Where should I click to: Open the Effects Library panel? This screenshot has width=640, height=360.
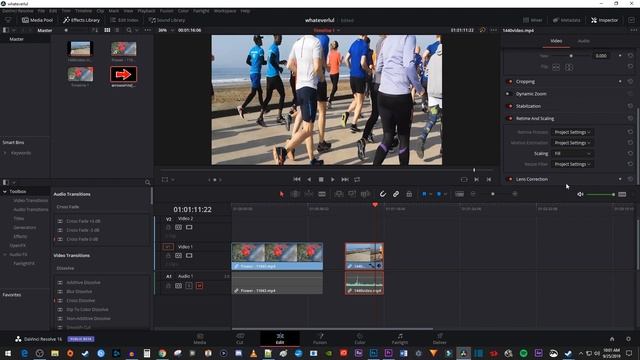tap(82, 20)
